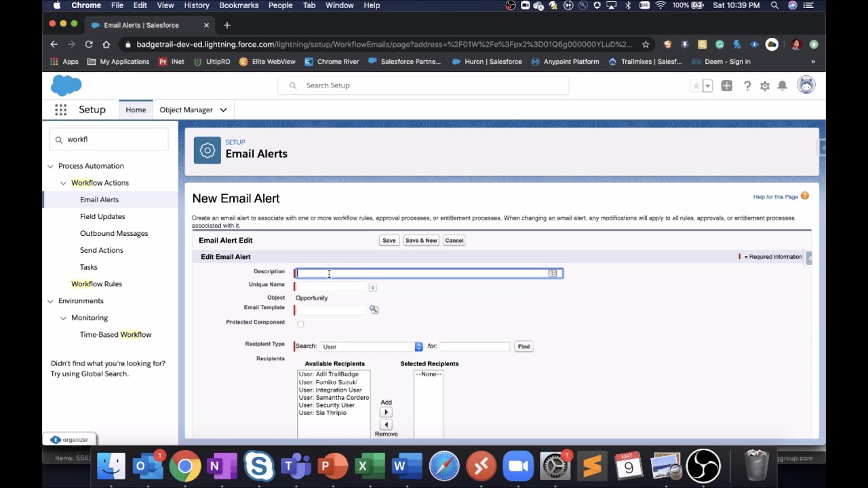Select recipient User: Samantha Cordero
868x488 pixels.
(x=334, y=398)
